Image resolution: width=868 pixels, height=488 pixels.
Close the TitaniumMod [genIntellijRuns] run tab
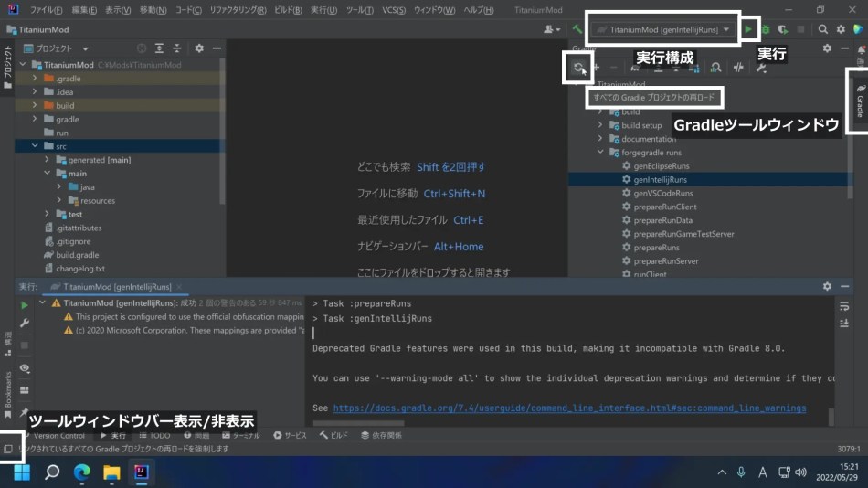pos(179,287)
